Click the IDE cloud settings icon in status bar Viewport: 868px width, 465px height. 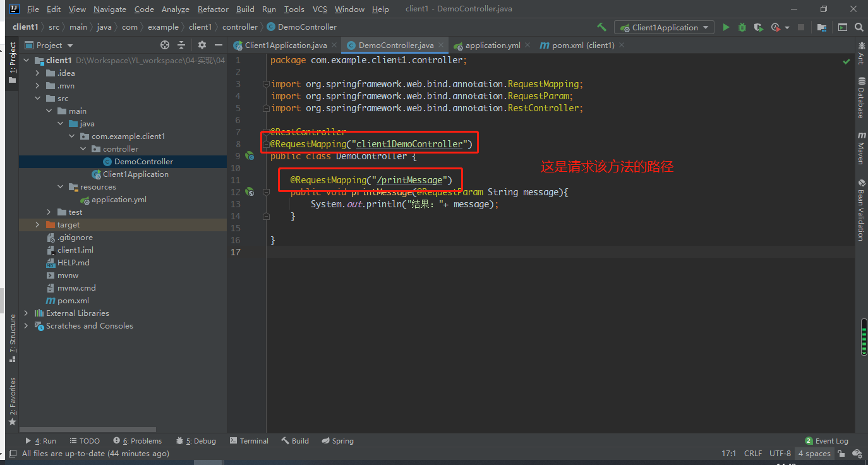(857, 453)
